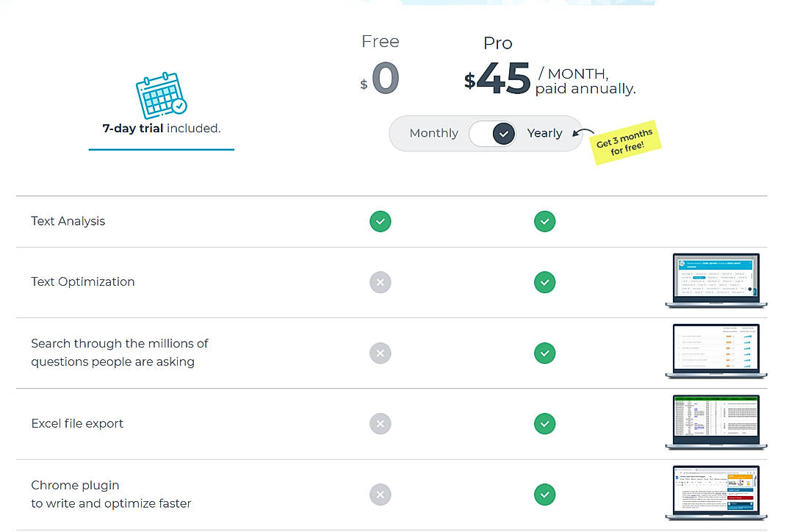Image resolution: width=786 pixels, height=532 pixels.
Task: Click the Free plan heading
Action: (x=380, y=41)
